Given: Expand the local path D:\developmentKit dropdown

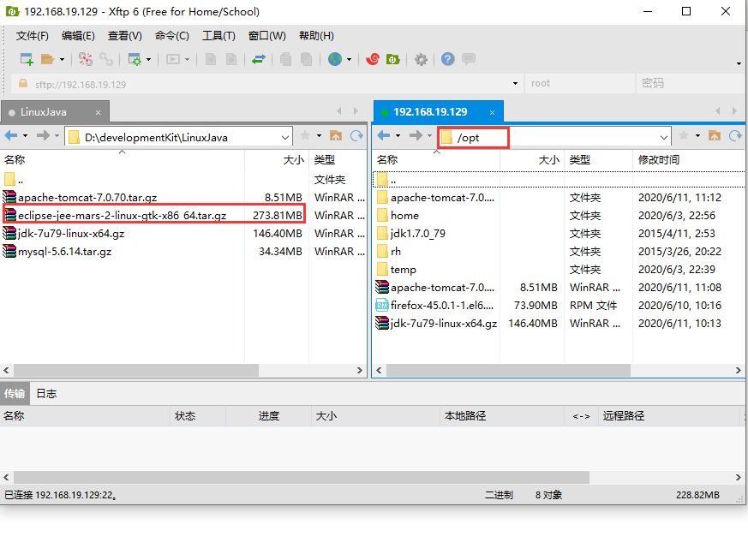Looking at the screenshot, I should click(x=284, y=137).
